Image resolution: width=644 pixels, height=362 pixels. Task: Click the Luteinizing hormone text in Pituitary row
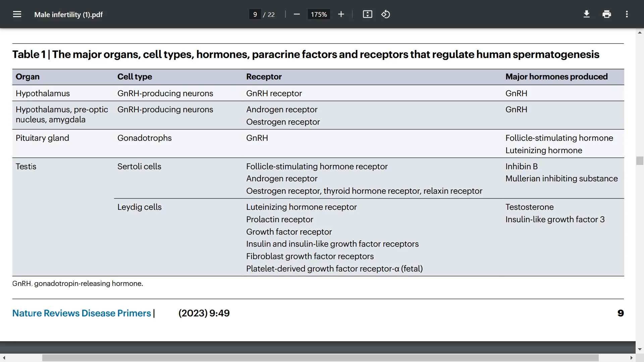[543, 150]
